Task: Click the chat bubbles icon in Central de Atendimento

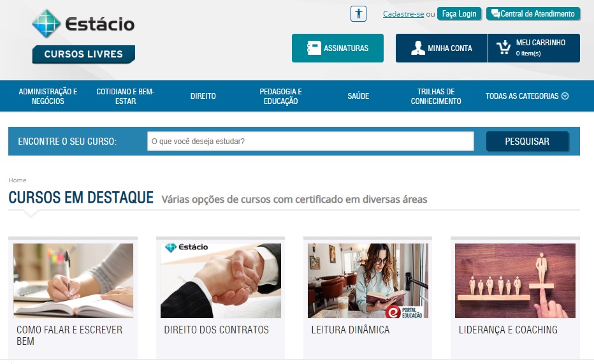Action: coord(495,13)
